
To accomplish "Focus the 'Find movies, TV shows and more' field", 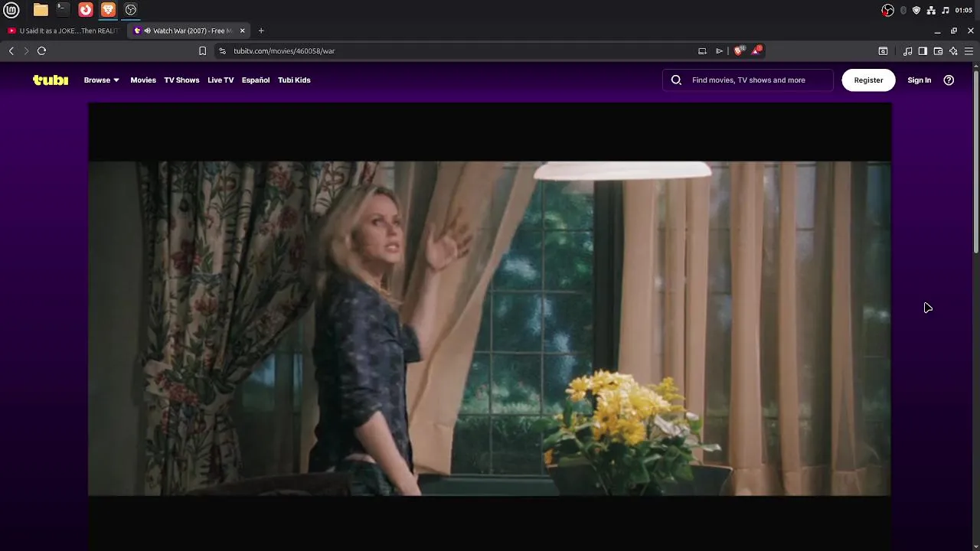I will (x=749, y=80).
